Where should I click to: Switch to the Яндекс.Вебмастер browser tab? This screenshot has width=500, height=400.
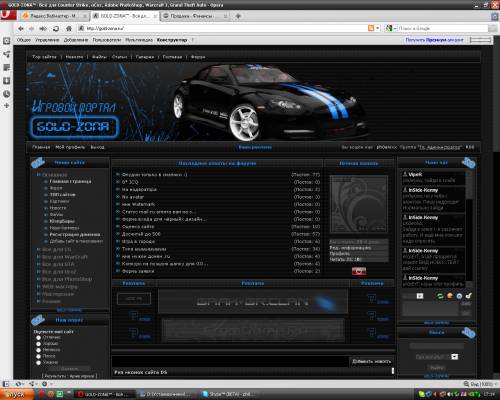pyautogui.click(x=54, y=16)
